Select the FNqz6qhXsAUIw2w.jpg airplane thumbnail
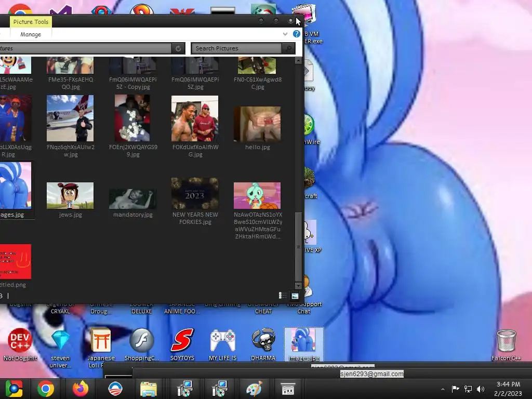The image size is (532, 399). click(70, 118)
